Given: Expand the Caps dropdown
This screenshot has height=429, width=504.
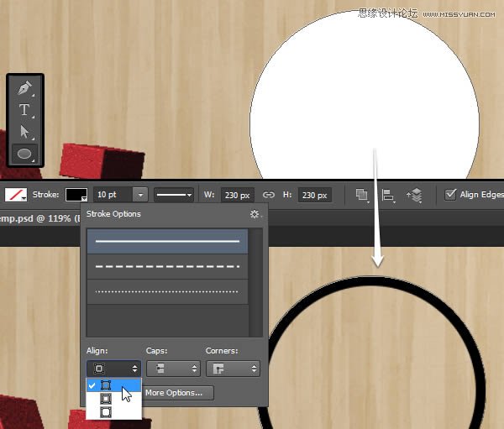Looking at the screenshot, I should pyautogui.click(x=173, y=369).
